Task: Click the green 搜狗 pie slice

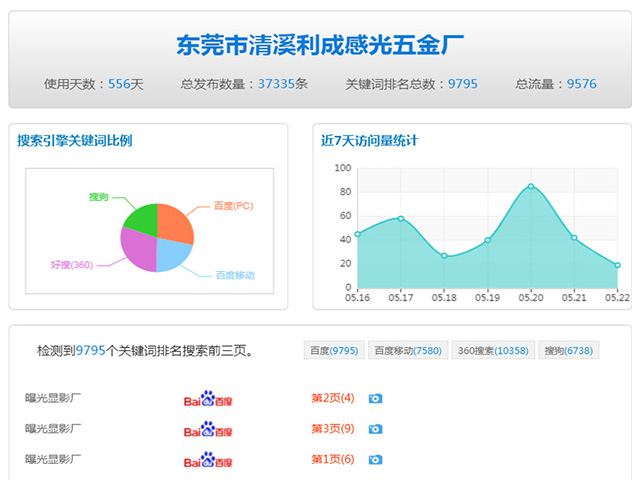Action: [x=143, y=220]
